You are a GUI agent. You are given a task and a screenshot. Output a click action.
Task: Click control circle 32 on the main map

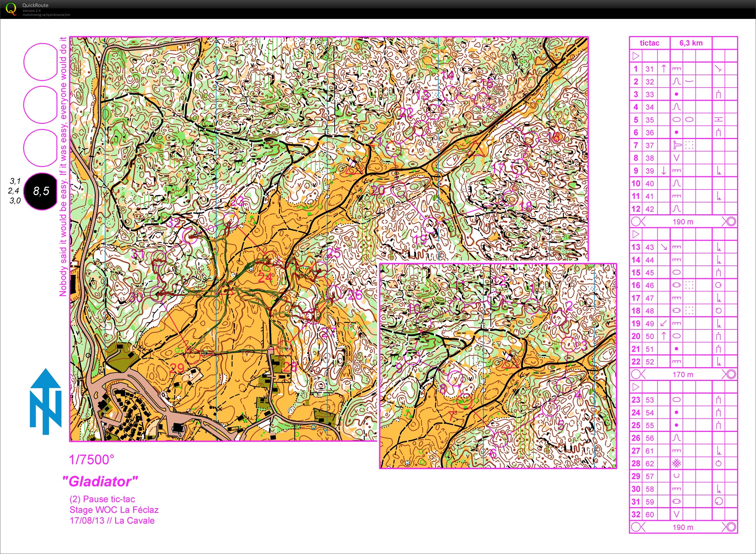(x=190, y=236)
